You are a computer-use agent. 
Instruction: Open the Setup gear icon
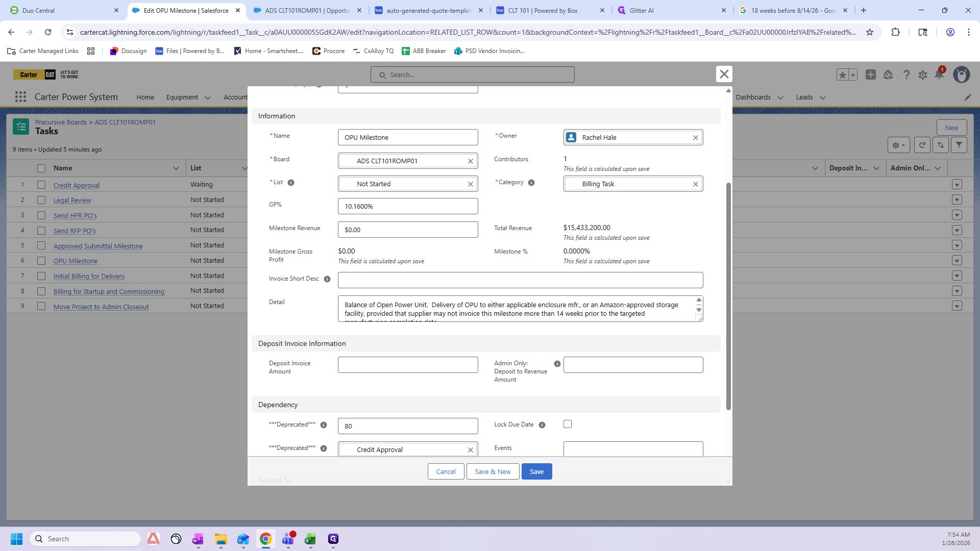[922, 75]
